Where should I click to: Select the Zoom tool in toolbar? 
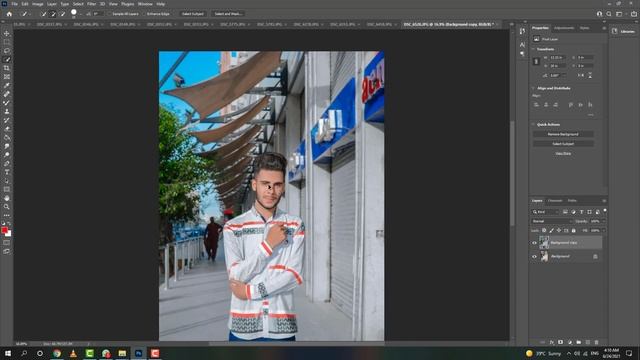point(7,207)
